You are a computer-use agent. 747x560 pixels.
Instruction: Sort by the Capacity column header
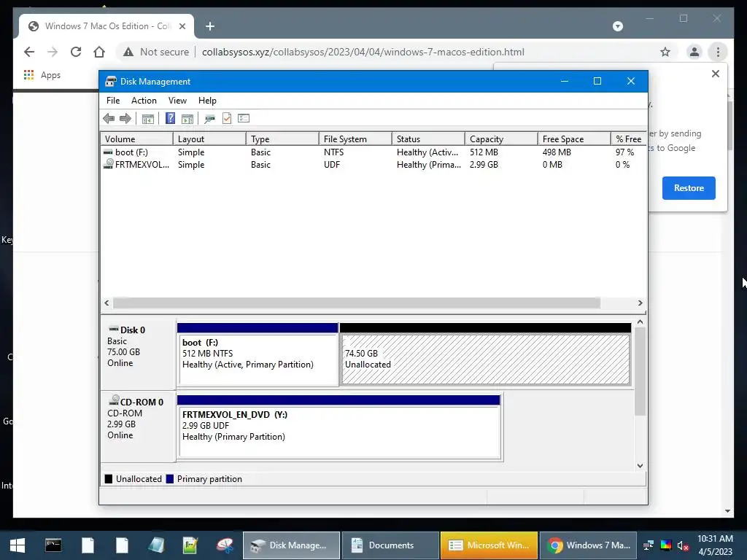tap(501, 139)
